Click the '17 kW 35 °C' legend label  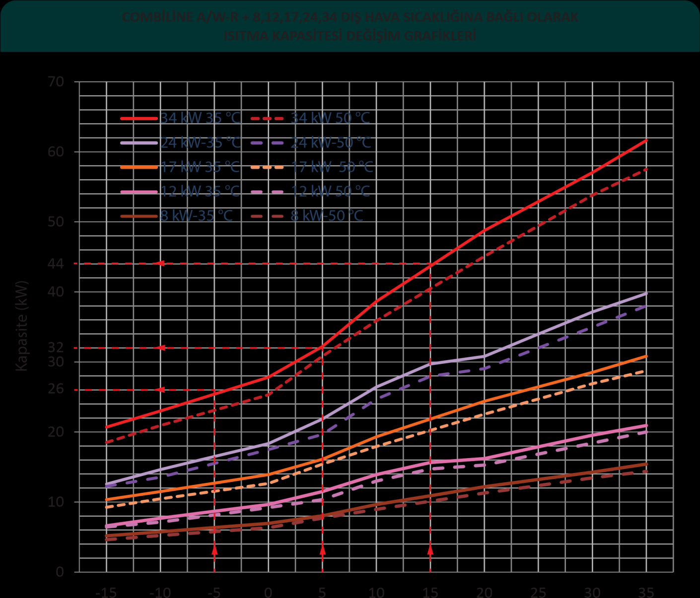coord(201,167)
